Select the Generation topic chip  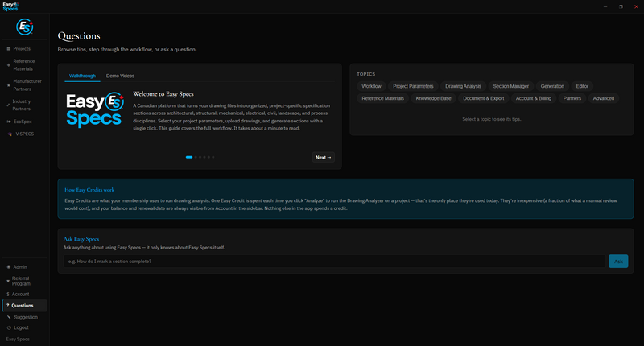pos(552,86)
